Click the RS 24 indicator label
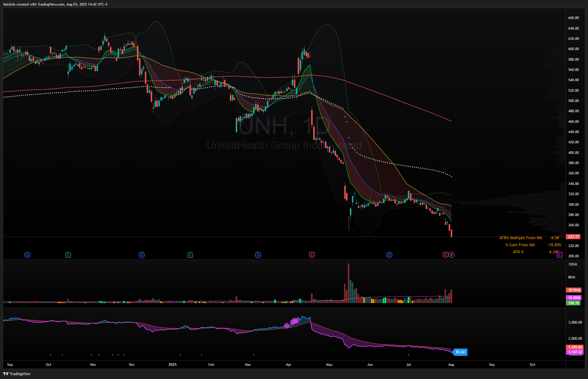 [460, 352]
